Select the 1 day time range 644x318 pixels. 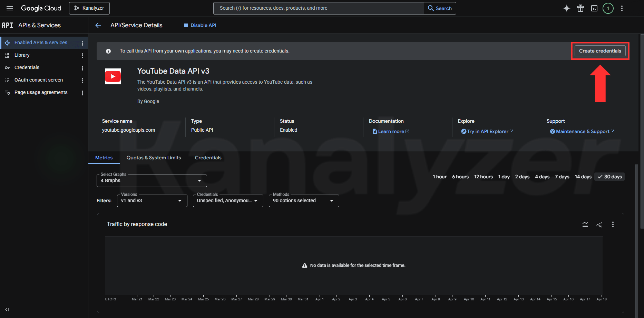pyautogui.click(x=504, y=177)
